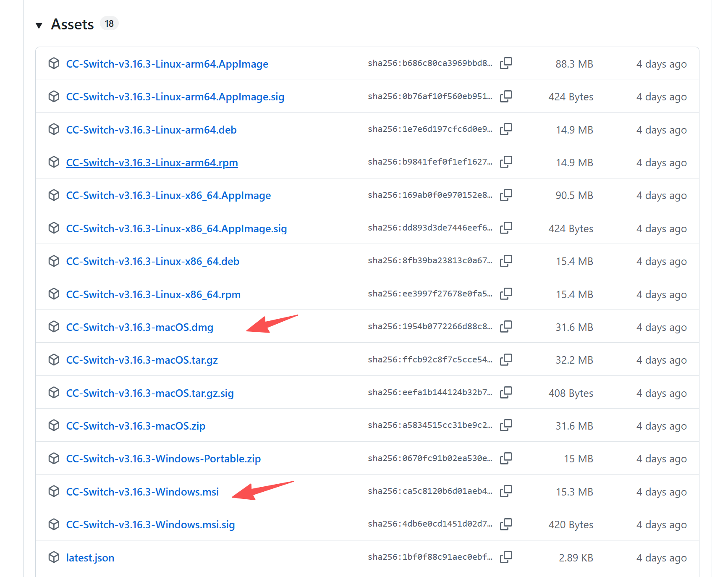
Task: Copy hash for Windows.msi
Action: click(x=506, y=491)
